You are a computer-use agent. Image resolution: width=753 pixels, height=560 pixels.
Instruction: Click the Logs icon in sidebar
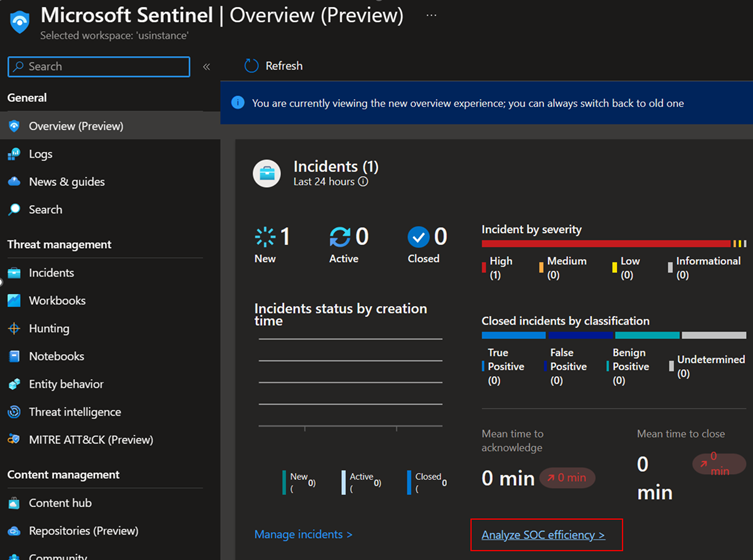point(14,154)
